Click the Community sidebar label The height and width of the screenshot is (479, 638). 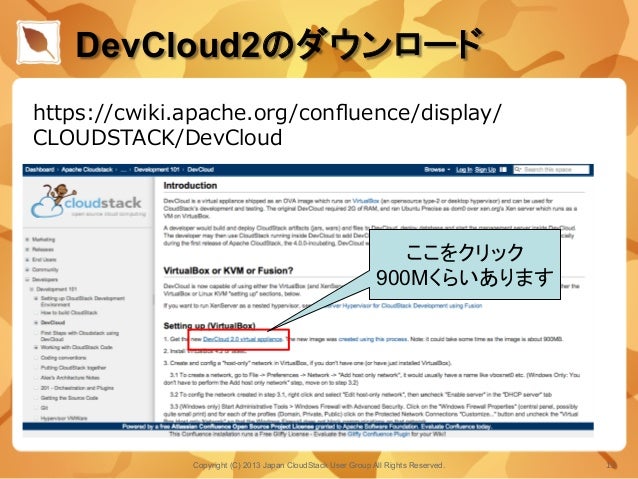(x=45, y=270)
